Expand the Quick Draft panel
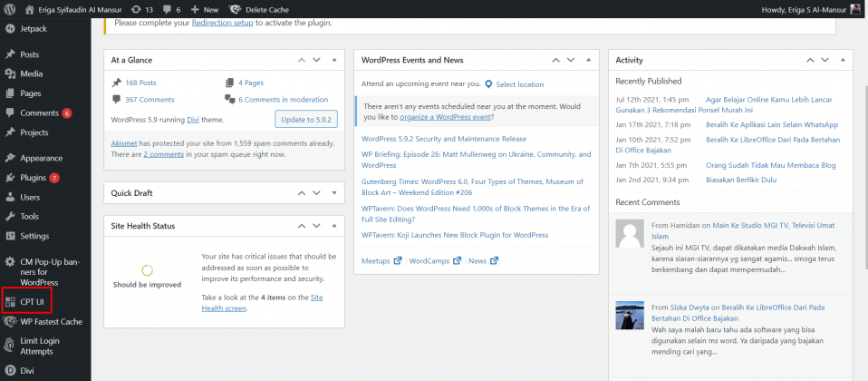868x381 pixels. pyautogui.click(x=334, y=193)
